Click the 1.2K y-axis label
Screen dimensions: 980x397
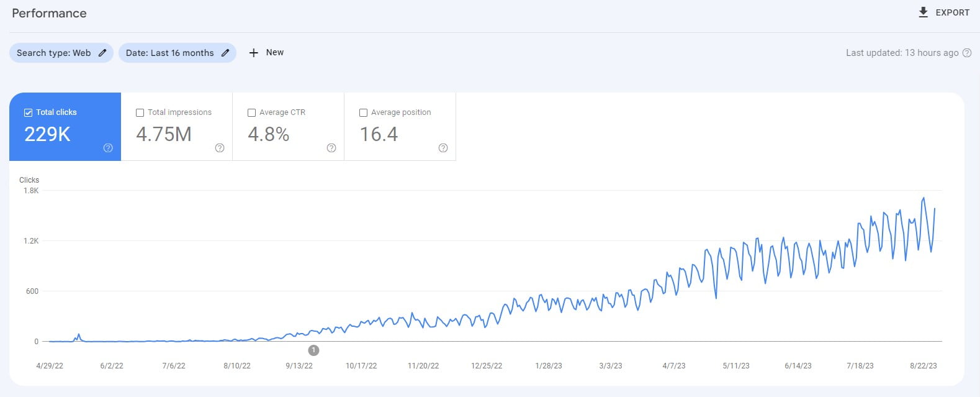pos(31,241)
